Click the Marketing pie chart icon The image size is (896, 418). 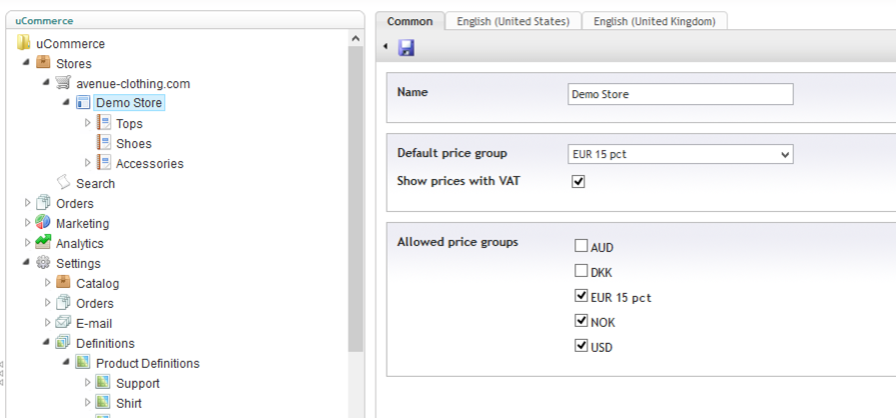(x=43, y=222)
